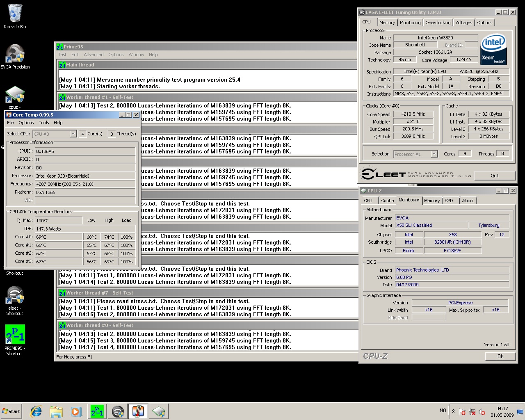Switch to the CPU tab in CPU-Z
Viewport: 525px width, 420px height.
pos(368,201)
